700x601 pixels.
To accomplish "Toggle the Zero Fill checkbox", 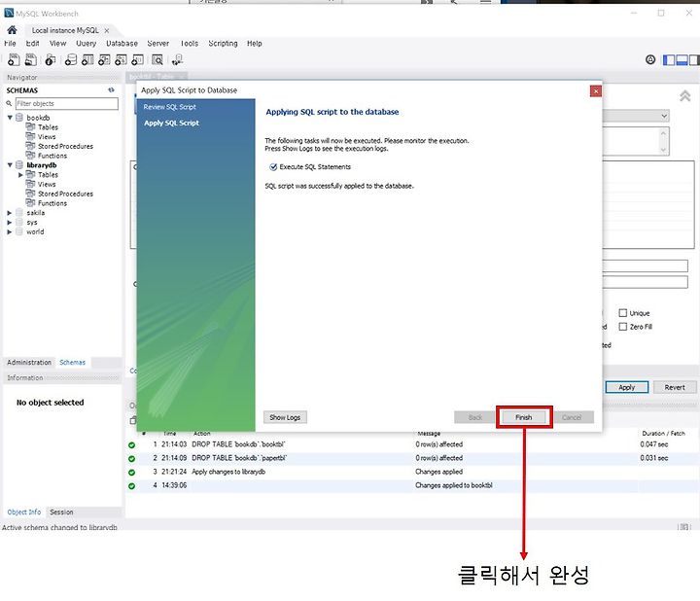I will tap(623, 327).
